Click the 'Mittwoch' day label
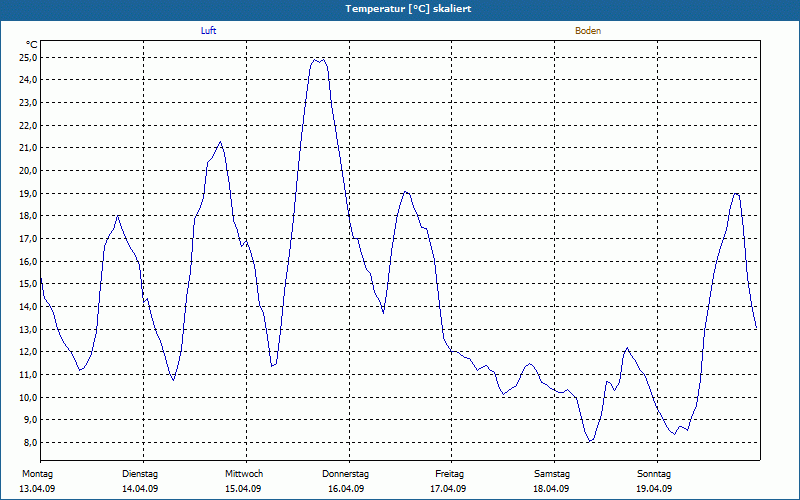Image resolution: width=800 pixels, height=500 pixels. pos(244,474)
